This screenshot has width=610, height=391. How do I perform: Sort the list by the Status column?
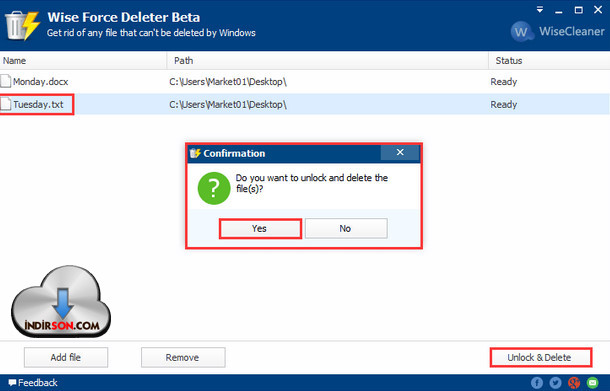[x=549, y=61]
